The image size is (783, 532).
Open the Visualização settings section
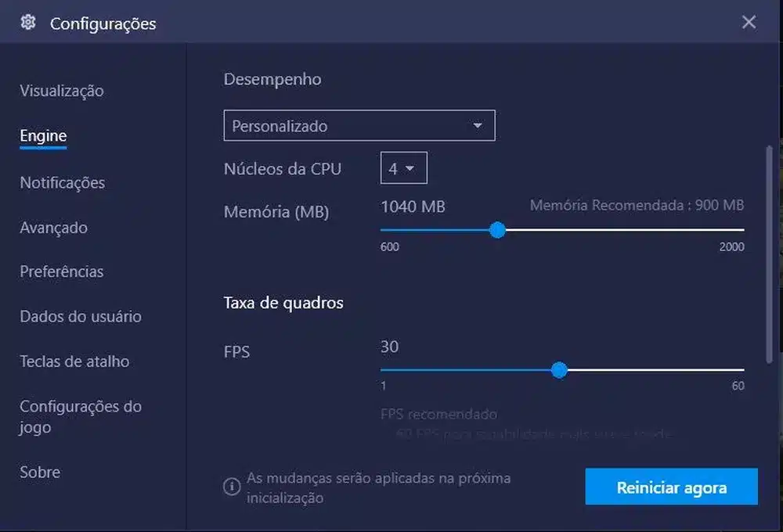pyautogui.click(x=61, y=91)
